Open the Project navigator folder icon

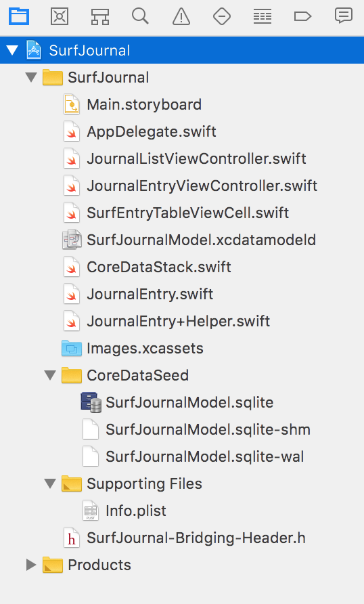(19, 16)
